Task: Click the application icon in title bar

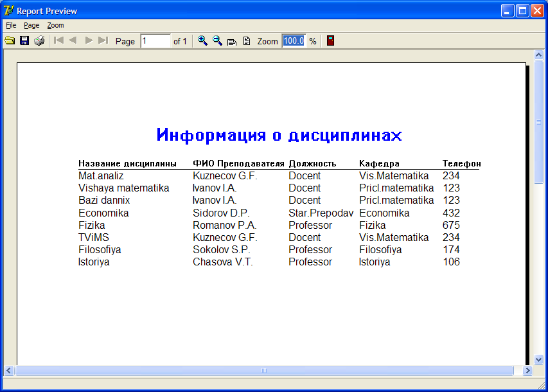Action: coord(9,11)
